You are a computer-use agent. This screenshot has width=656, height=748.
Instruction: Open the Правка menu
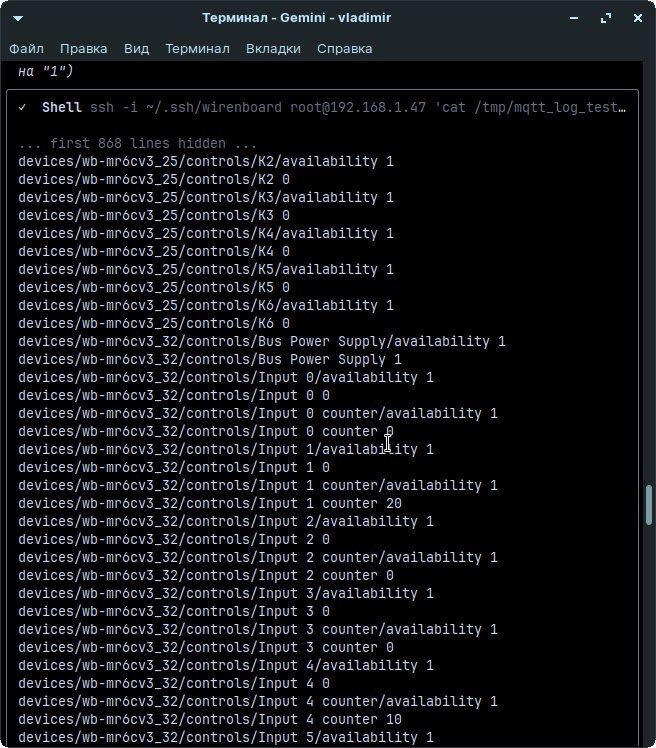pos(83,48)
